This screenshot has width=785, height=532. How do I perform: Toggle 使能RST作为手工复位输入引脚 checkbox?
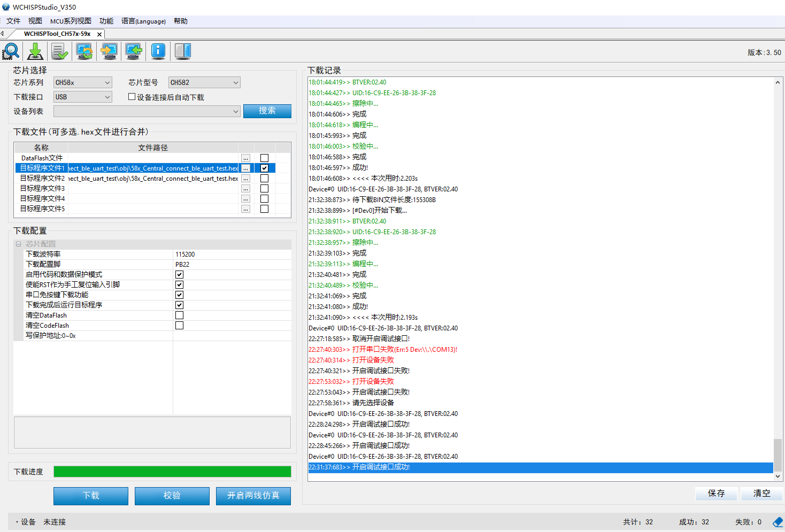179,284
